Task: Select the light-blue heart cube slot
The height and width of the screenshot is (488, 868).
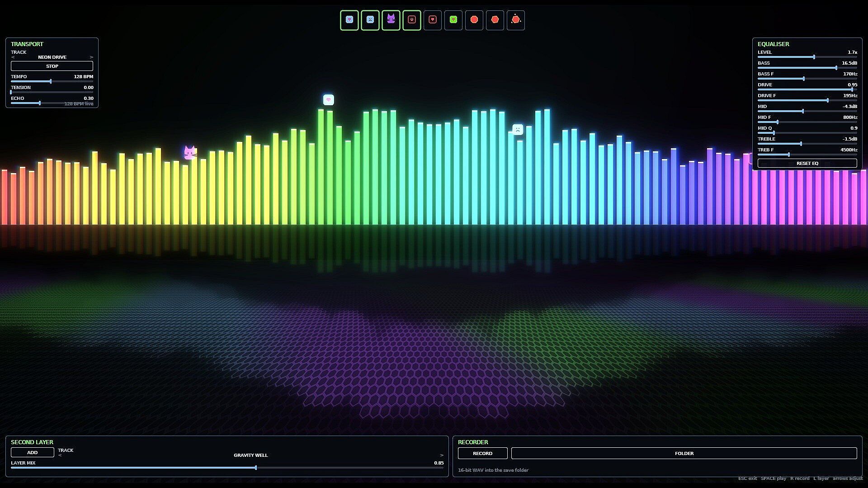Action: (x=349, y=20)
